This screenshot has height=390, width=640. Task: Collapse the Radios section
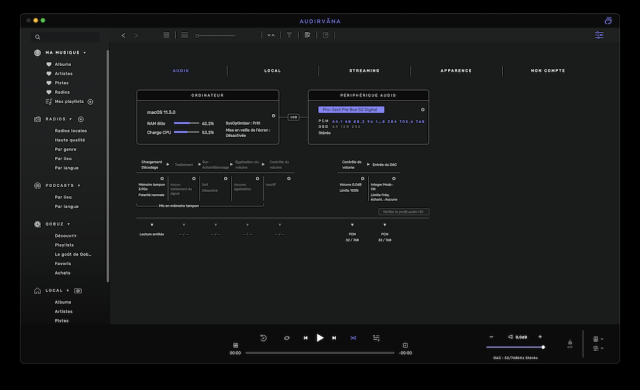tap(70, 119)
